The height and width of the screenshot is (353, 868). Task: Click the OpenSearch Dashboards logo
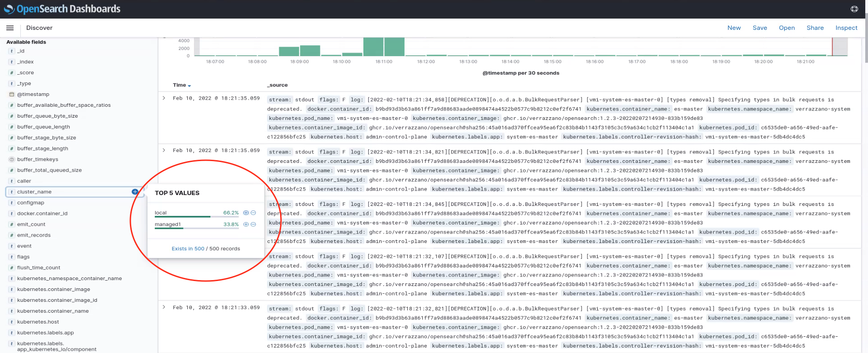tap(62, 9)
